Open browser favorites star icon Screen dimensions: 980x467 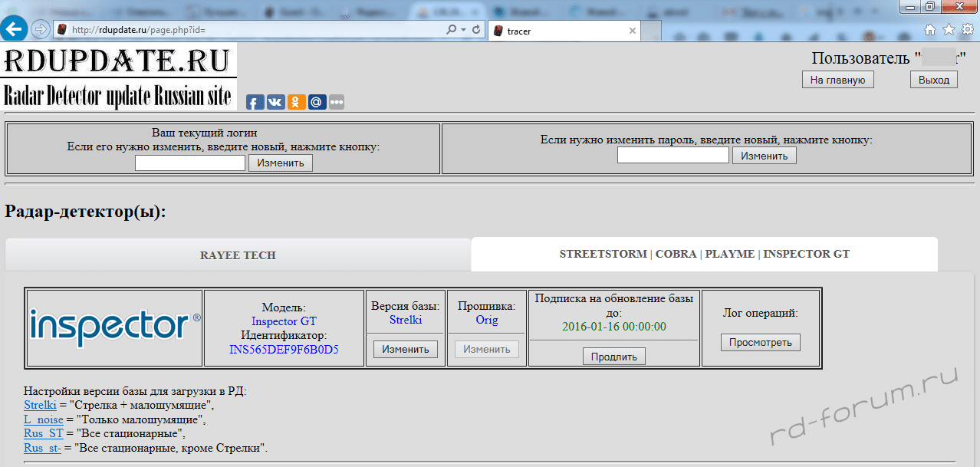pos(949,30)
